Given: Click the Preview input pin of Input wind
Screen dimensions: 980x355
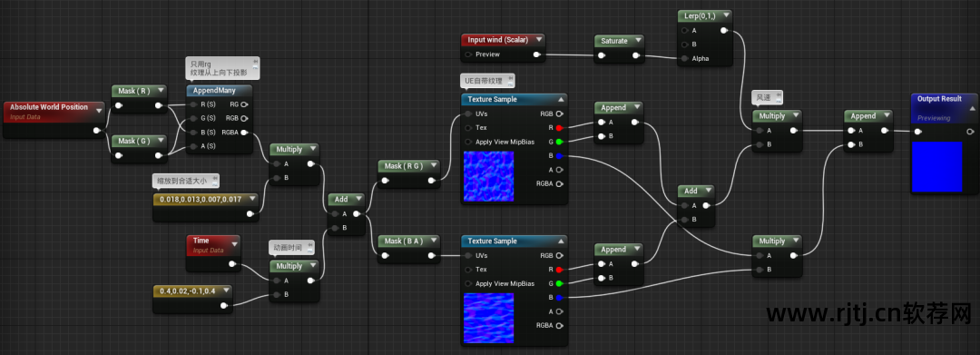Looking at the screenshot, I should click(x=469, y=54).
